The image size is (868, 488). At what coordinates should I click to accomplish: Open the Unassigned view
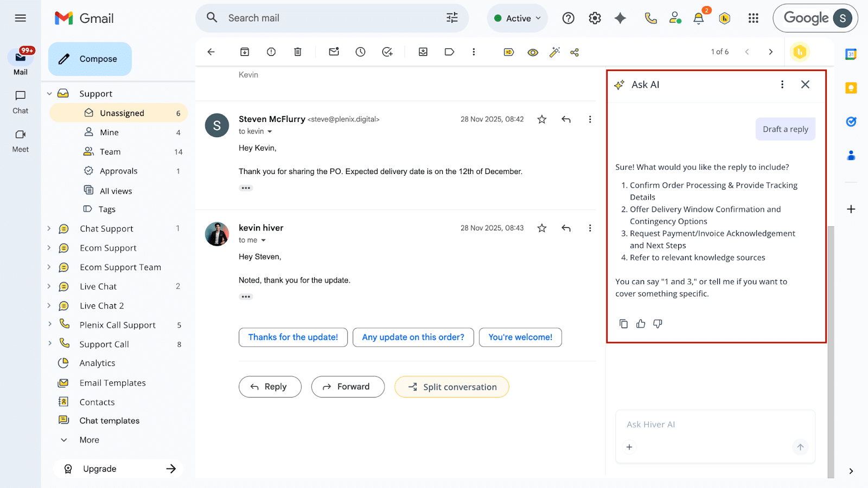pos(118,113)
